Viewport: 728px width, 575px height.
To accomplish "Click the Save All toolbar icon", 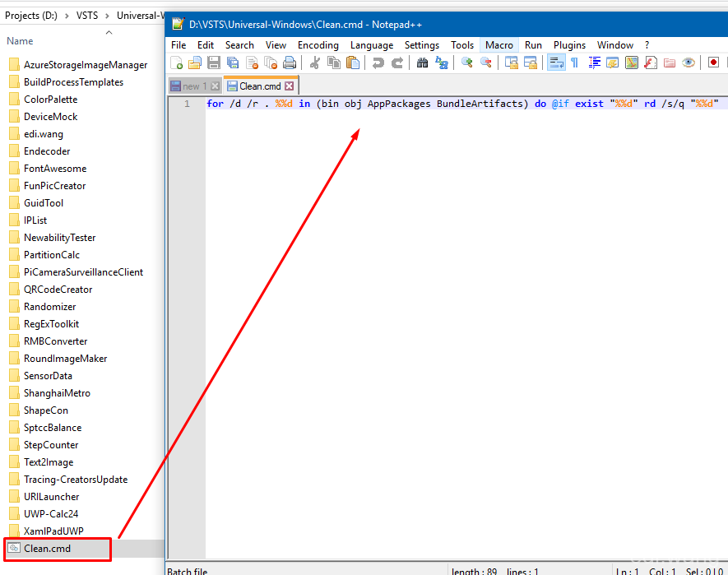I will click(233, 63).
